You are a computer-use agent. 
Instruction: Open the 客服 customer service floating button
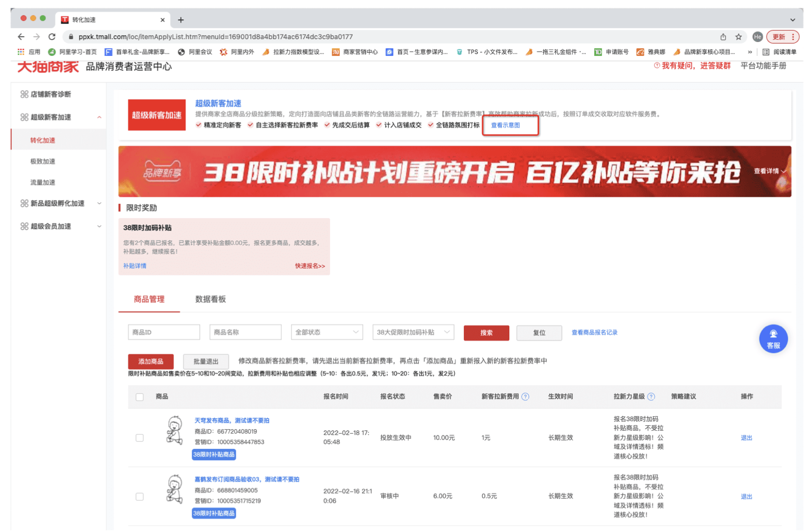point(773,339)
